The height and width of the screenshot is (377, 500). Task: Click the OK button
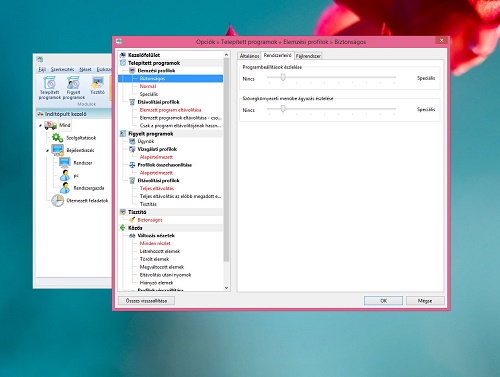click(383, 301)
